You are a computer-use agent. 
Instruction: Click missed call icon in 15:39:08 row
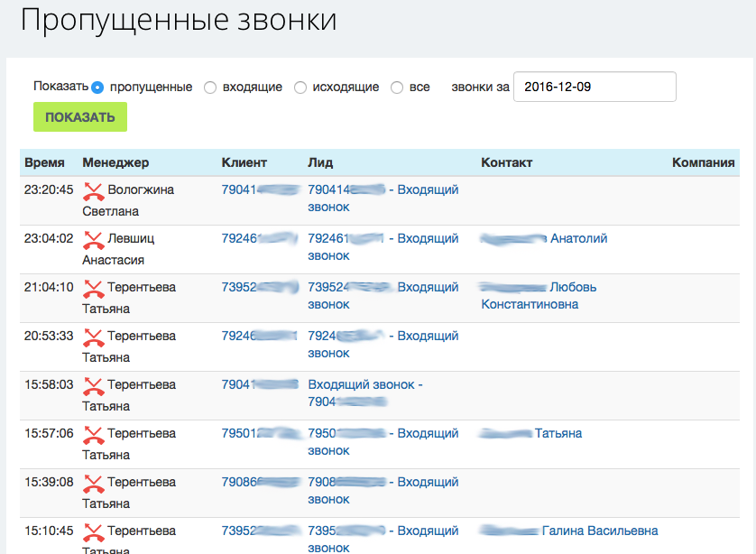point(93,484)
